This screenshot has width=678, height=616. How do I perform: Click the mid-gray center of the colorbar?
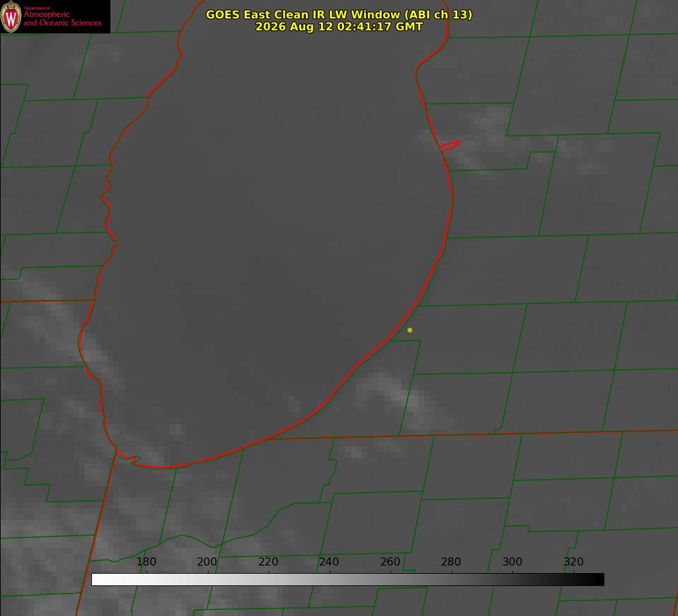348,580
